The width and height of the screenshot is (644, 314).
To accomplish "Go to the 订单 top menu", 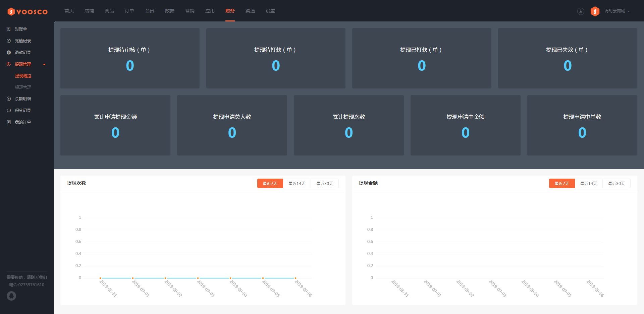I will (129, 11).
